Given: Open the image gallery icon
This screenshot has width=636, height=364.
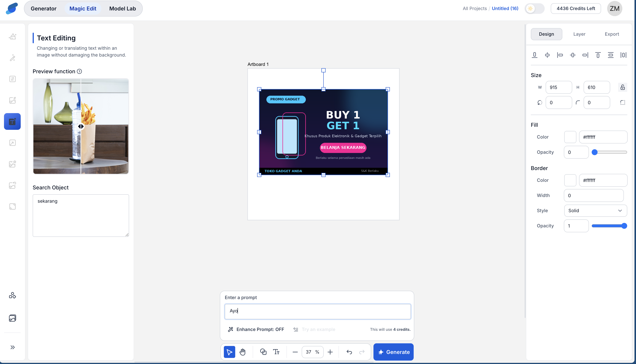Looking at the screenshot, I should (13, 318).
